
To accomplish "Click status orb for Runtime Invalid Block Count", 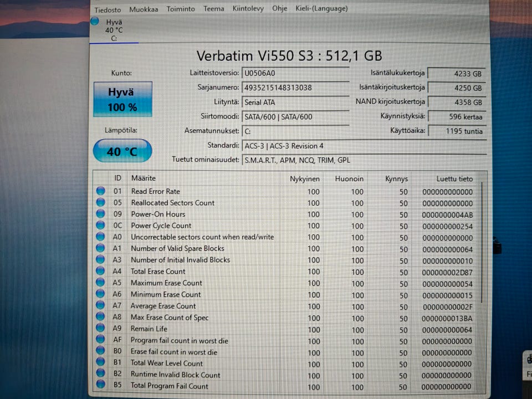I will [100, 373].
